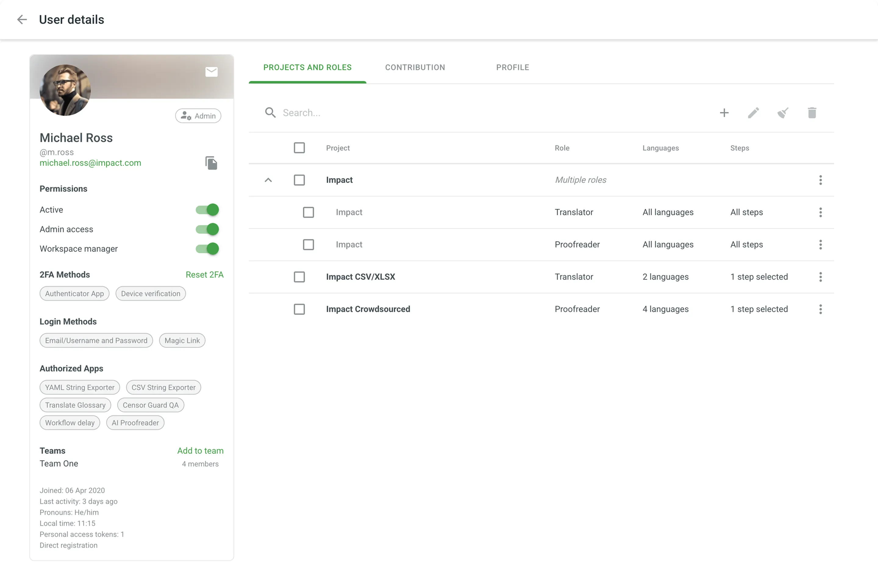Click the plus add-project icon
This screenshot has height=588, width=878.
(724, 113)
